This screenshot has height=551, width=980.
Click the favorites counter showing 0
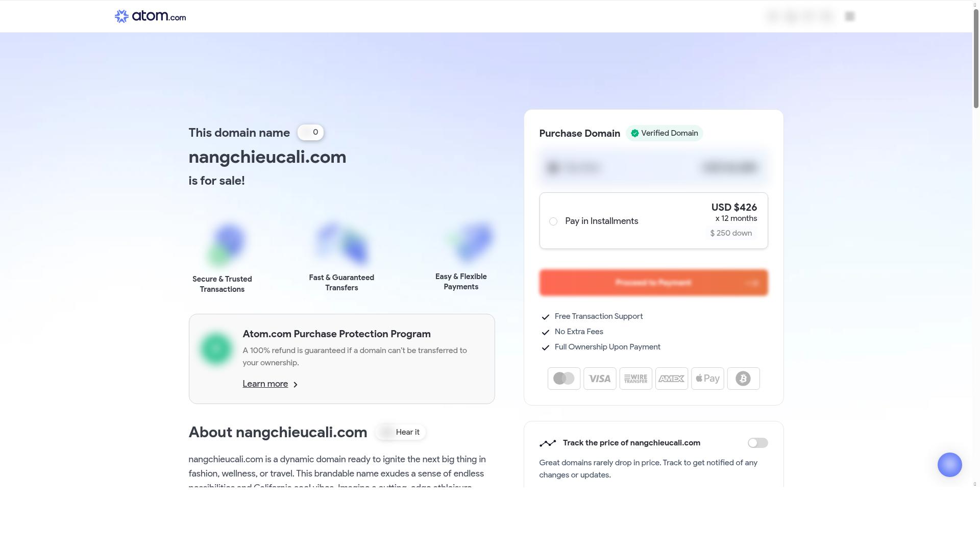310,132
